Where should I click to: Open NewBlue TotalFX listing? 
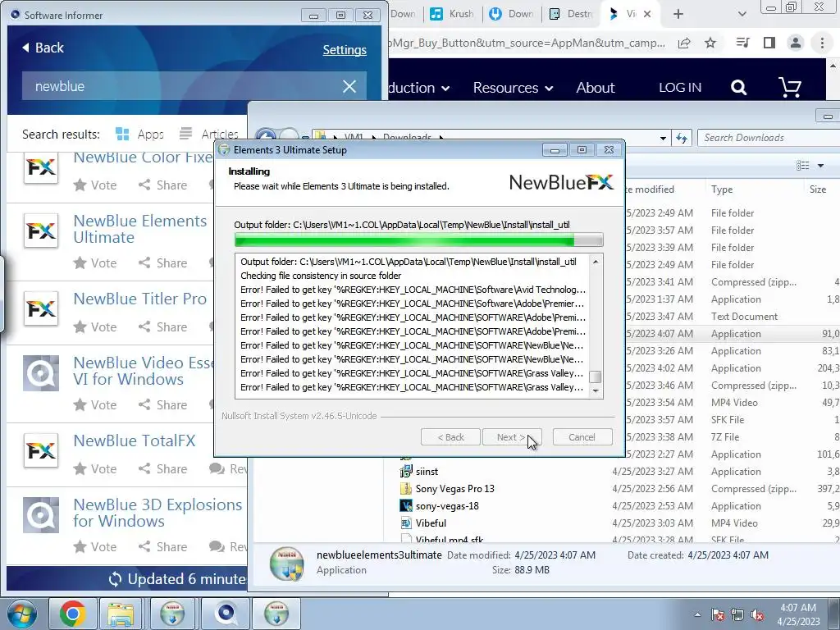(135, 441)
